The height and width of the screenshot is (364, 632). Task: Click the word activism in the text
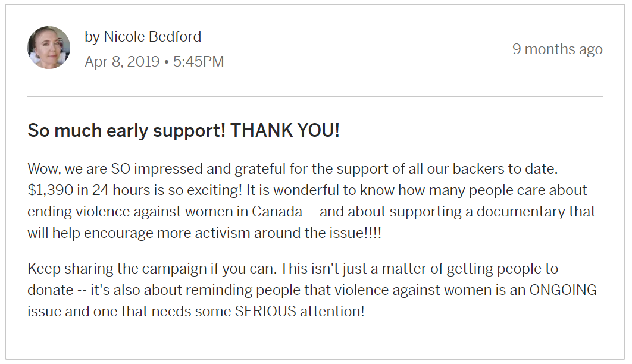(x=222, y=233)
